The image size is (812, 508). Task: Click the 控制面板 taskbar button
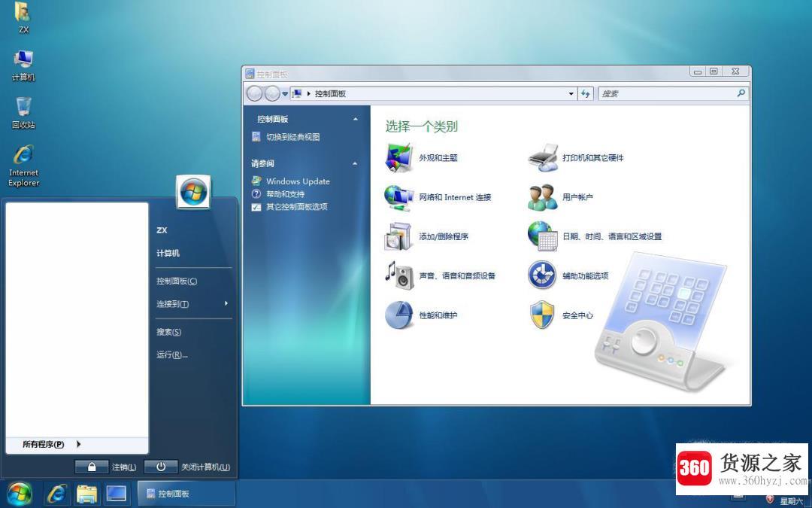(186, 494)
